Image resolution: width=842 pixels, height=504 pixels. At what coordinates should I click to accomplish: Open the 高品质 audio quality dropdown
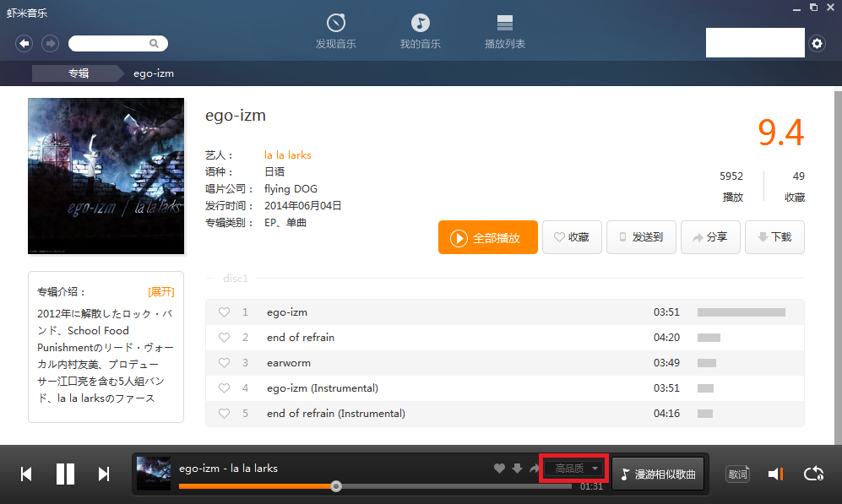click(x=573, y=469)
